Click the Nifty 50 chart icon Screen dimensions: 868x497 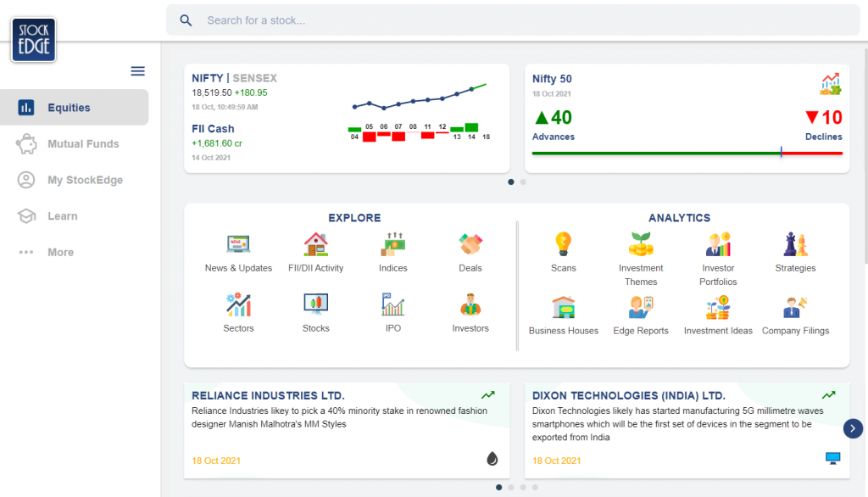(831, 84)
